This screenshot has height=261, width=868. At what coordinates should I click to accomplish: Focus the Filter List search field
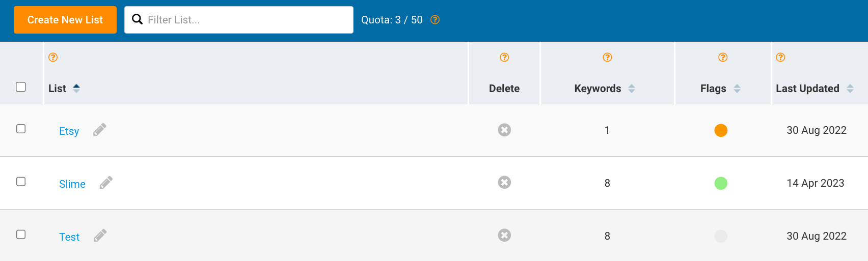239,20
